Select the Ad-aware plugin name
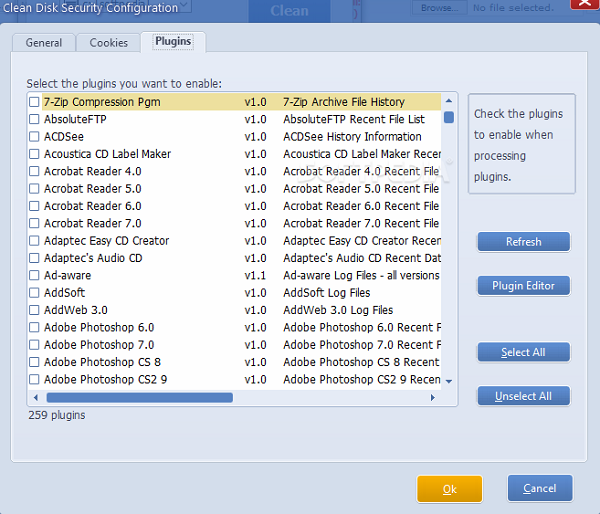The width and height of the screenshot is (600, 514). (67, 275)
